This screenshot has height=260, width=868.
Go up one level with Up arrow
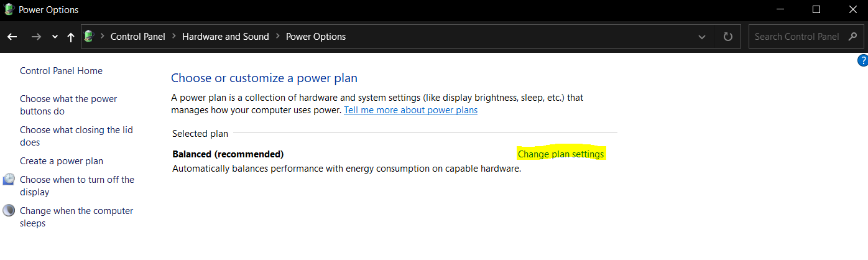[x=71, y=37]
